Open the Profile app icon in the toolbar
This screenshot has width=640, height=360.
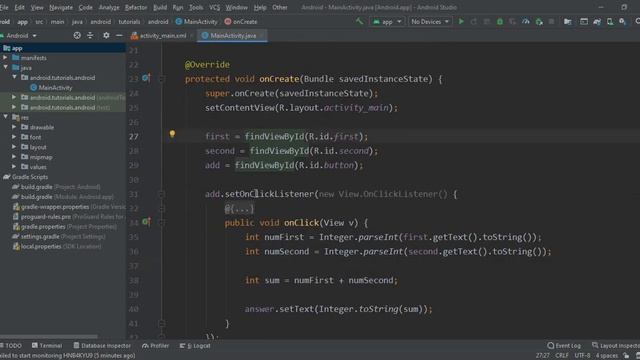click(526, 22)
